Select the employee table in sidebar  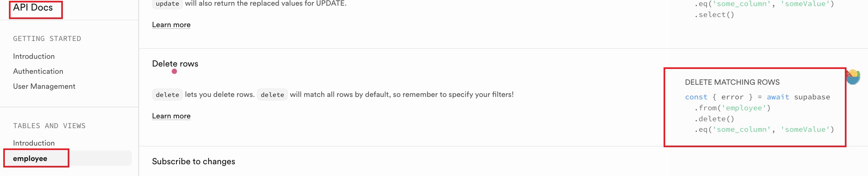[x=30, y=159]
